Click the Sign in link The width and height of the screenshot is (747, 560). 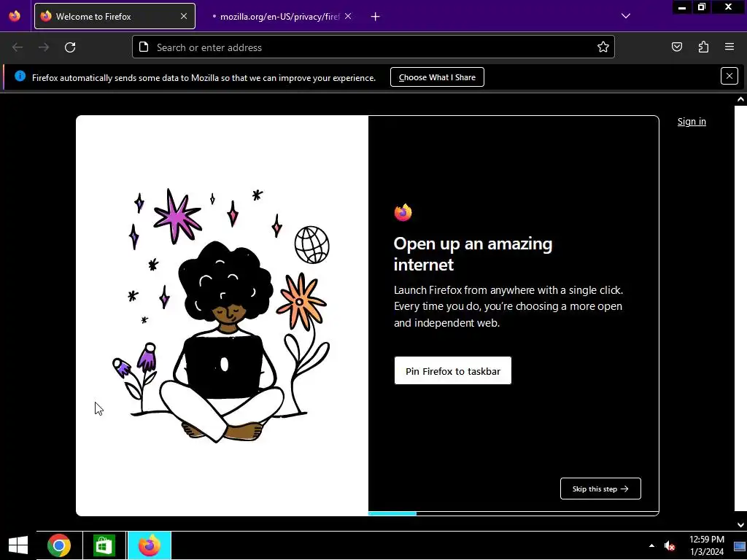coord(692,122)
